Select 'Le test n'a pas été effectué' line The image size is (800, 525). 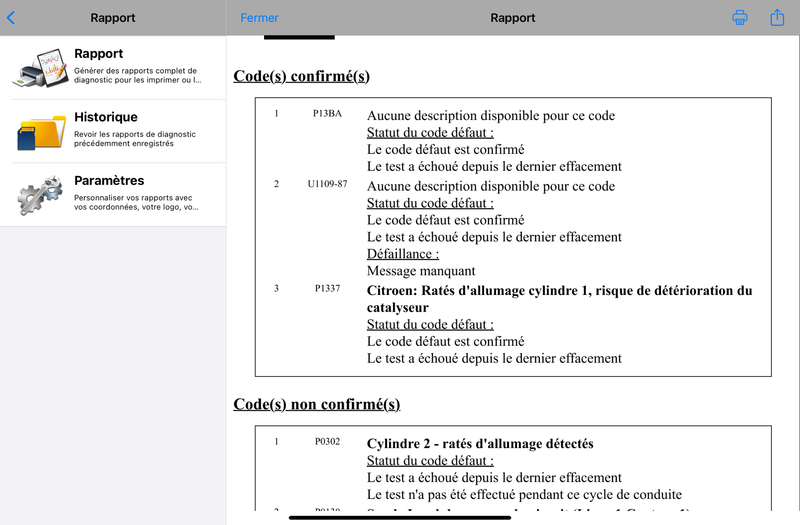click(524, 494)
